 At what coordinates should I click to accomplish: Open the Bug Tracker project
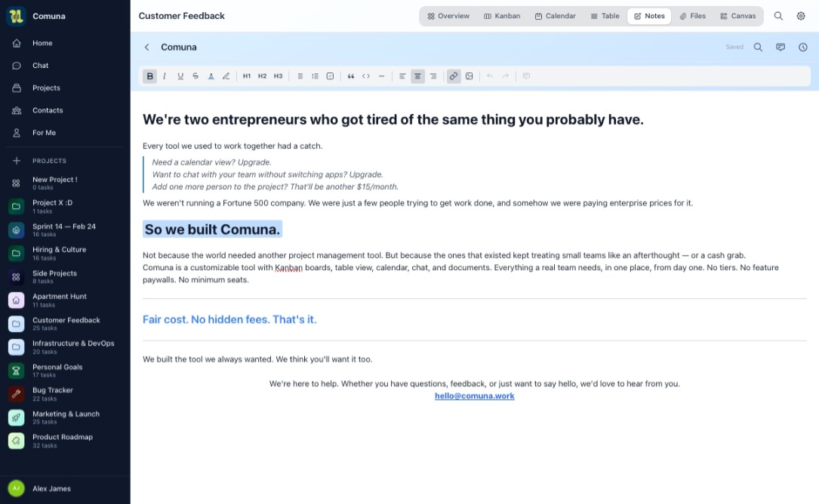(53, 393)
